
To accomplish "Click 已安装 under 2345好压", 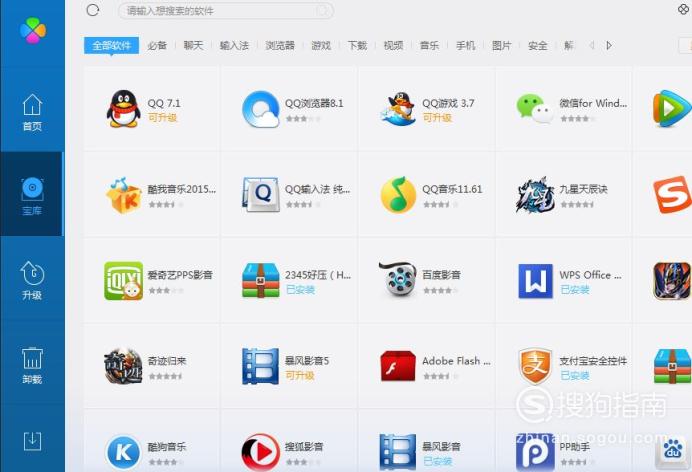I will (x=301, y=289).
